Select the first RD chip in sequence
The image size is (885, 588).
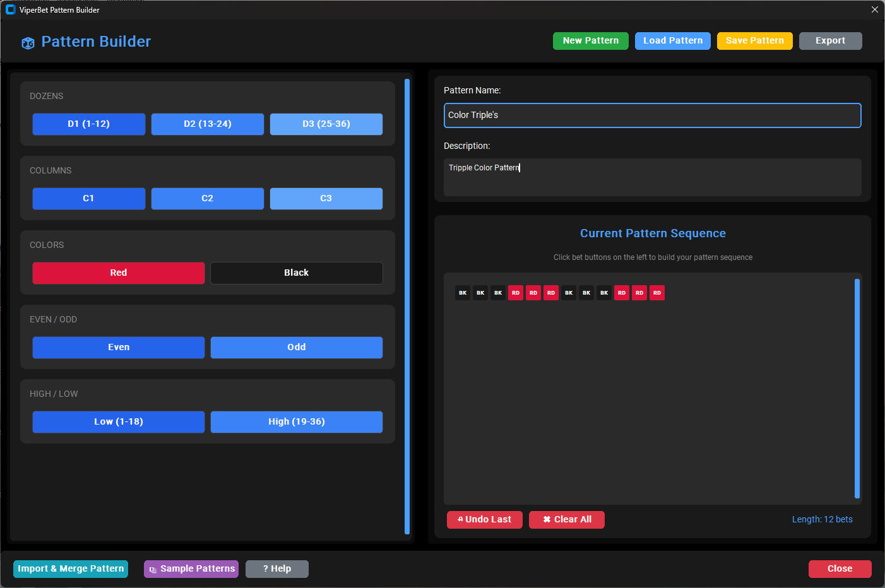click(516, 293)
